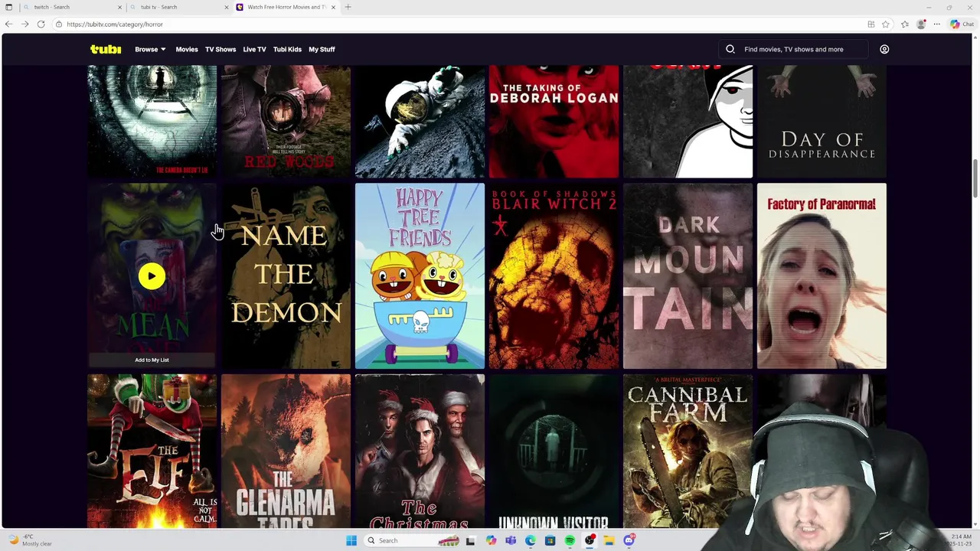Open the Happy Tree Friends poster

click(420, 275)
